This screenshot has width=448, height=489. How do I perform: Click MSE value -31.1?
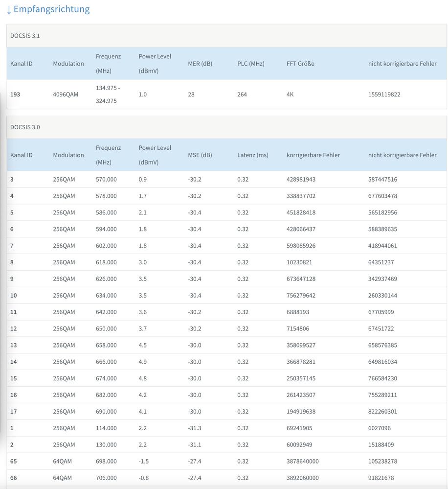pos(194,445)
